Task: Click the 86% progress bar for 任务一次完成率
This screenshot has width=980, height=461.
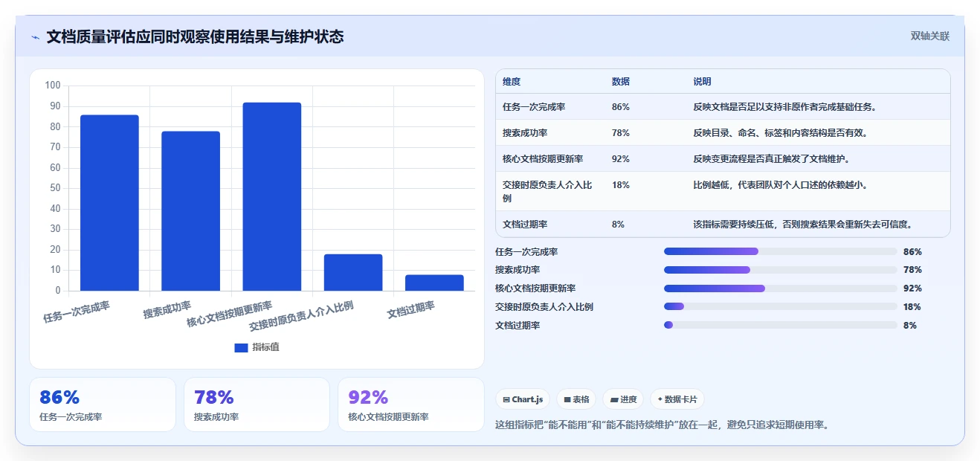Action: [780, 251]
